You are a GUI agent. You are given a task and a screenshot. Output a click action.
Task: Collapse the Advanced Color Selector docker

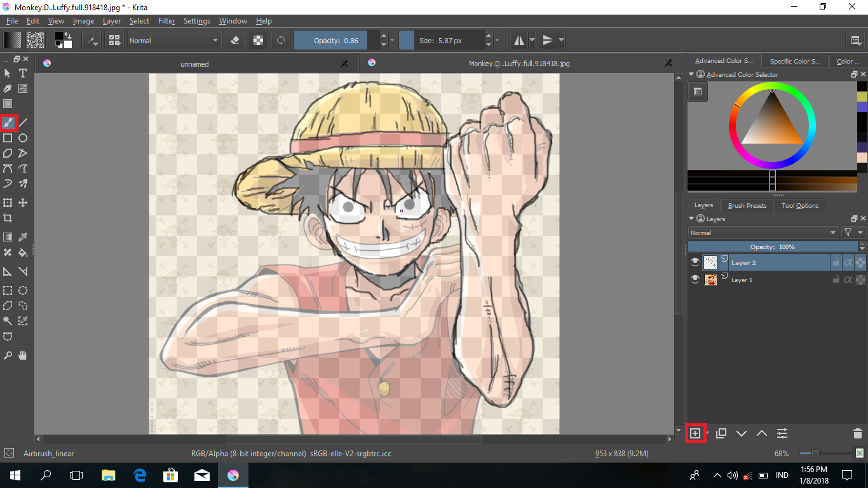[692, 74]
